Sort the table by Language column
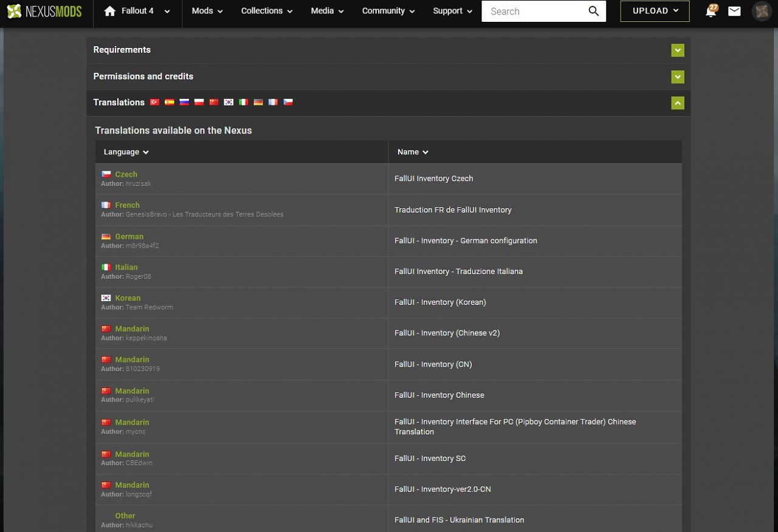 [126, 152]
